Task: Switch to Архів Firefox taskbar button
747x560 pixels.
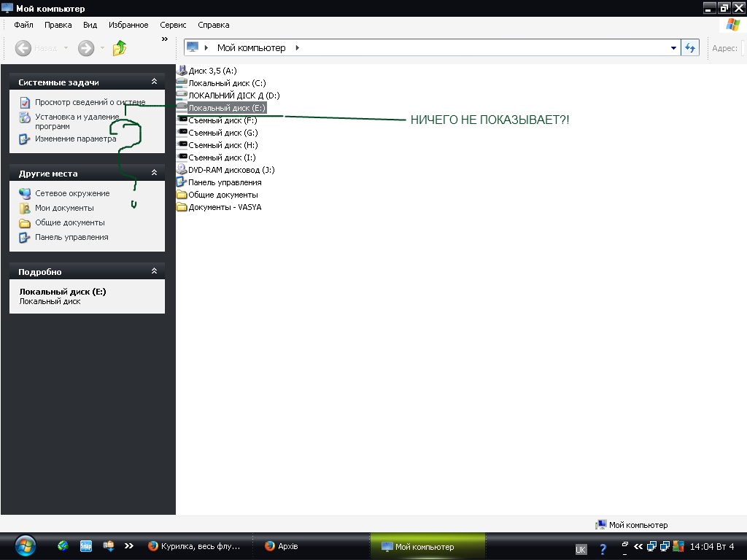Action: pos(311,546)
